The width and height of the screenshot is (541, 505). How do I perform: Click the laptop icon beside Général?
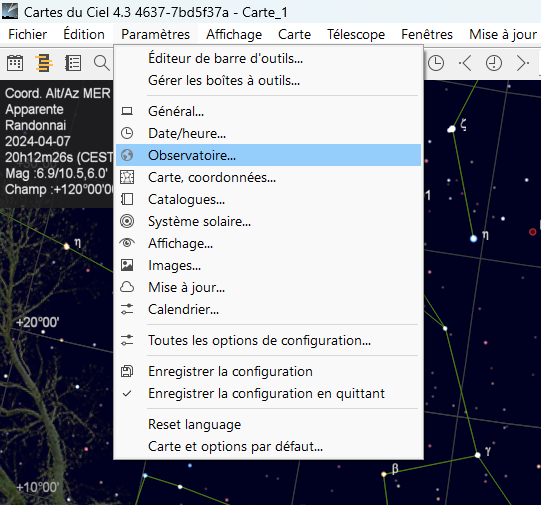tap(127, 111)
